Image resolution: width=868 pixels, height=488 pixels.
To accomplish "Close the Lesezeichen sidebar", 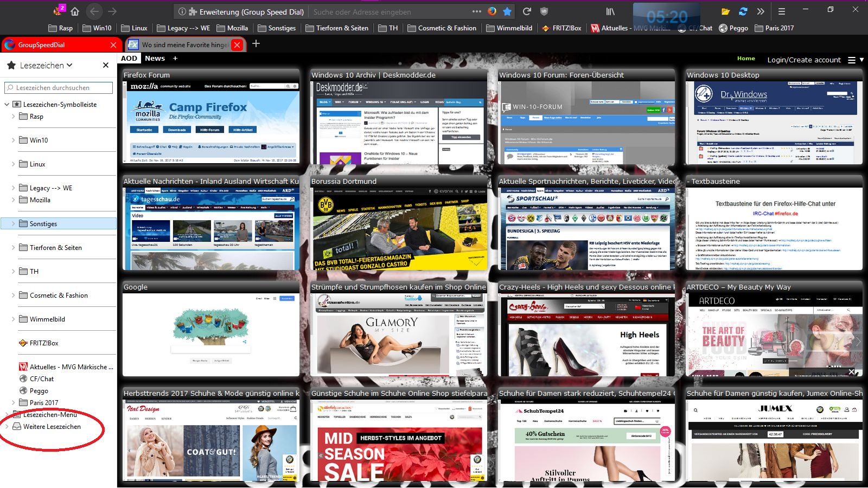I will point(106,65).
